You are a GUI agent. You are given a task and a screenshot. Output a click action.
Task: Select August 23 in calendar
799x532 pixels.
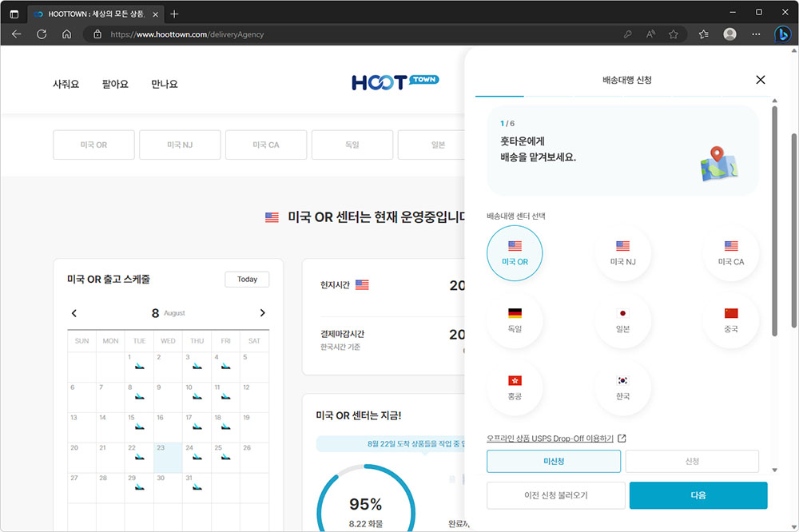168,458
